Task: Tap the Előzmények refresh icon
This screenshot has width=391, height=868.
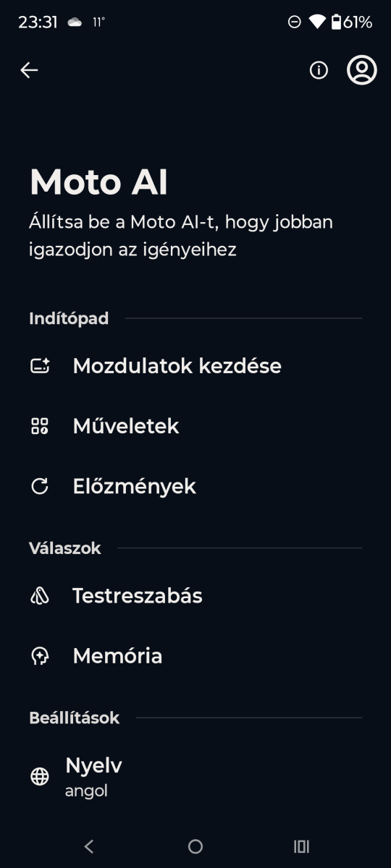Action: point(40,487)
